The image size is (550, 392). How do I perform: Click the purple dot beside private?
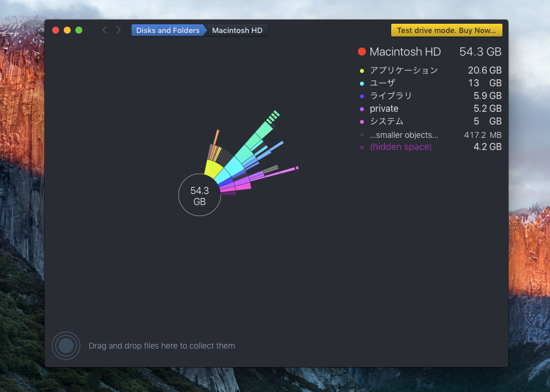(x=362, y=109)
